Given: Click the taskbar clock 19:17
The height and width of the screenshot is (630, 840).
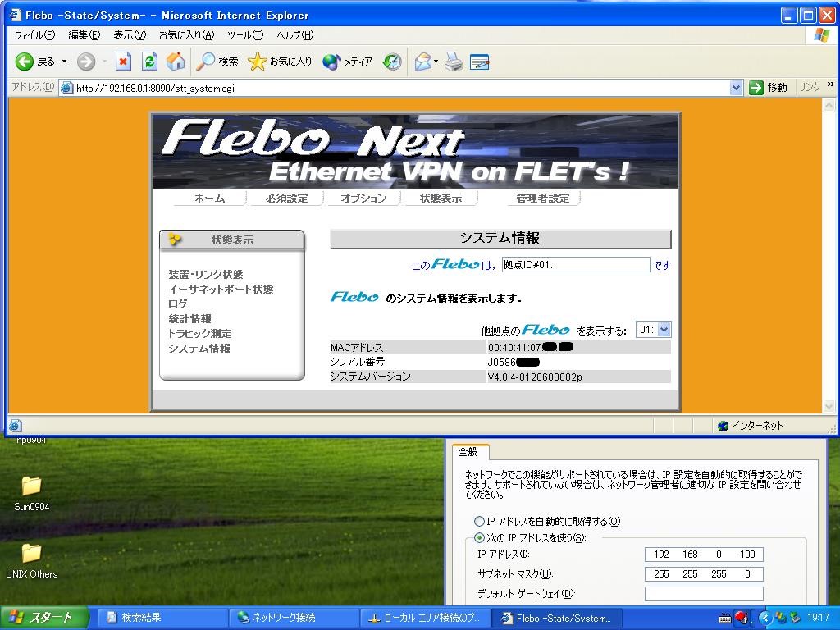Looking at the screenshot, I should [819, 618].
